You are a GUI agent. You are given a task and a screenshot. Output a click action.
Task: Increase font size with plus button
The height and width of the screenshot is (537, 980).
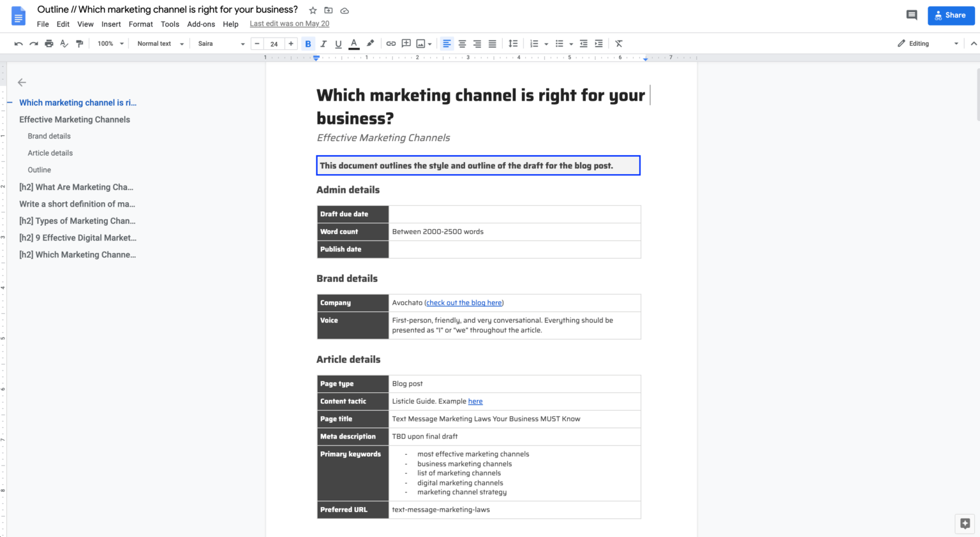point(291,43)
